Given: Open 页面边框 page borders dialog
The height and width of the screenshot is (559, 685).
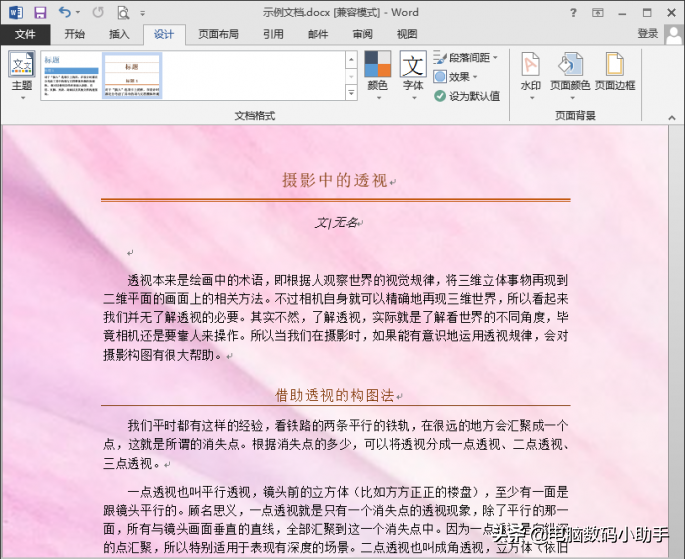Looking at the screenshot, I should pyautogui.click(x=615, y=72).
